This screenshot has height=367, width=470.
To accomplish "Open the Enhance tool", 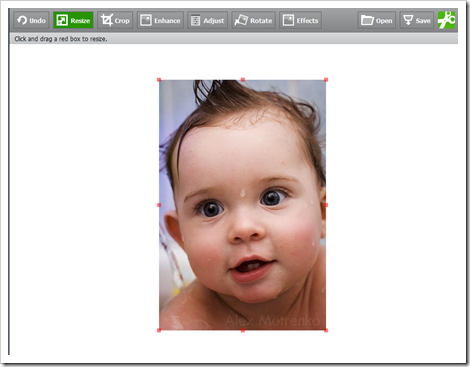I will [160, 20].
